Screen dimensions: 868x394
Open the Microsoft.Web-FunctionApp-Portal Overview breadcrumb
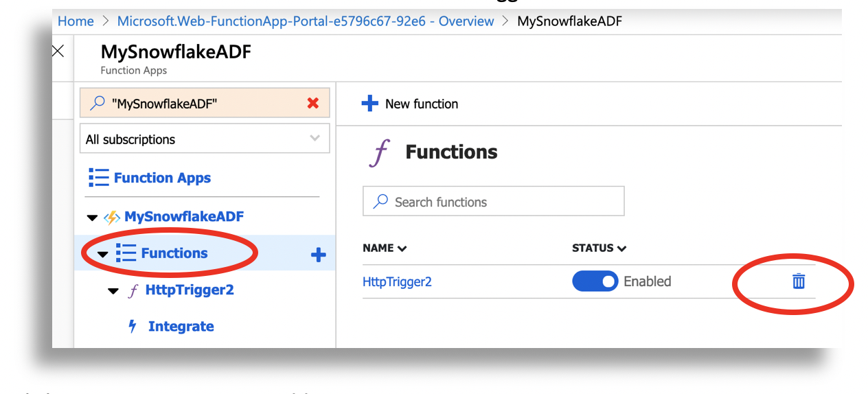(306, 21)
